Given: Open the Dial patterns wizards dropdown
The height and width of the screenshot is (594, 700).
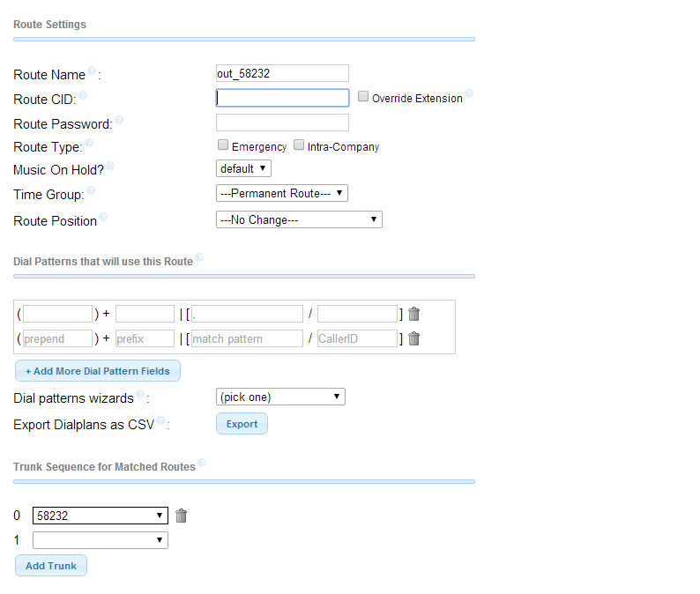Looking at the screenshot, I should coord(280,397).
